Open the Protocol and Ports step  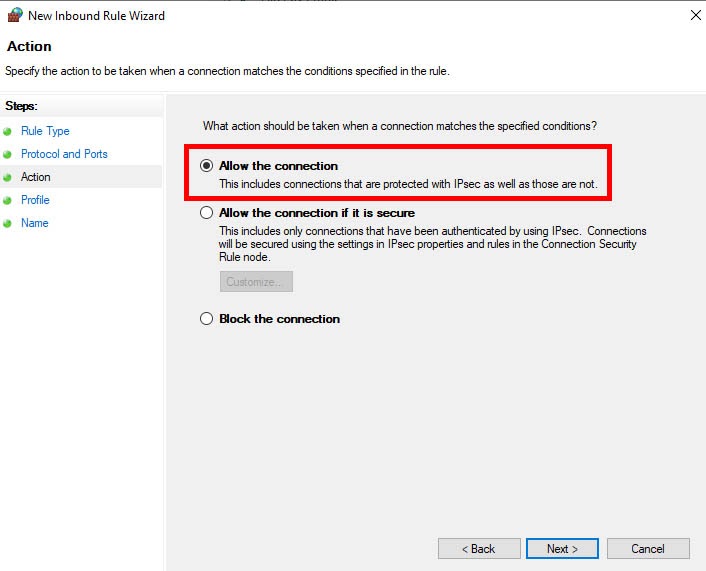click(64, 154)
